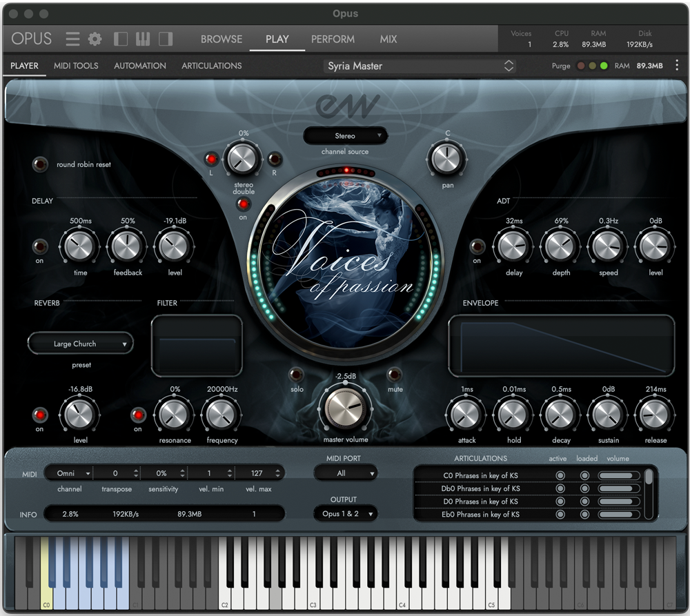The height and width of the screenshot is (616, 690).
Task: Toggle active for C0 Phrases articulation
Action: click(x=560, y=476)
